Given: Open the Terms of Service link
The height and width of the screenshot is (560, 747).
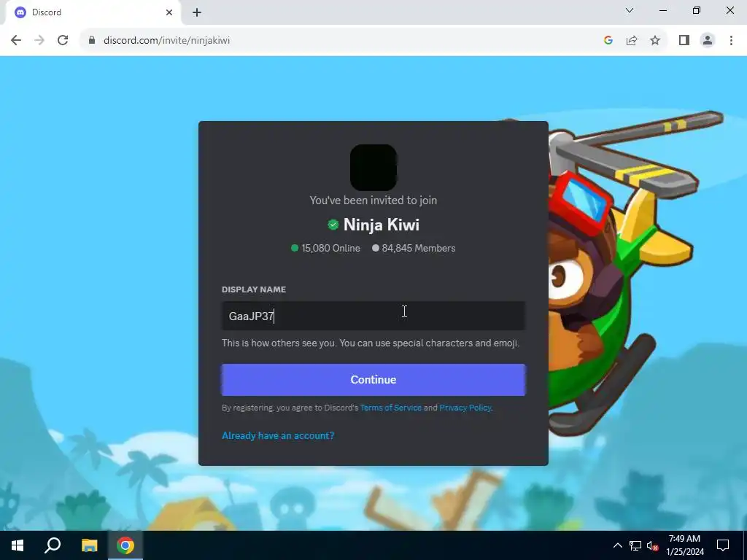Looking at the screenshot, I should click(x=391, y=408).
